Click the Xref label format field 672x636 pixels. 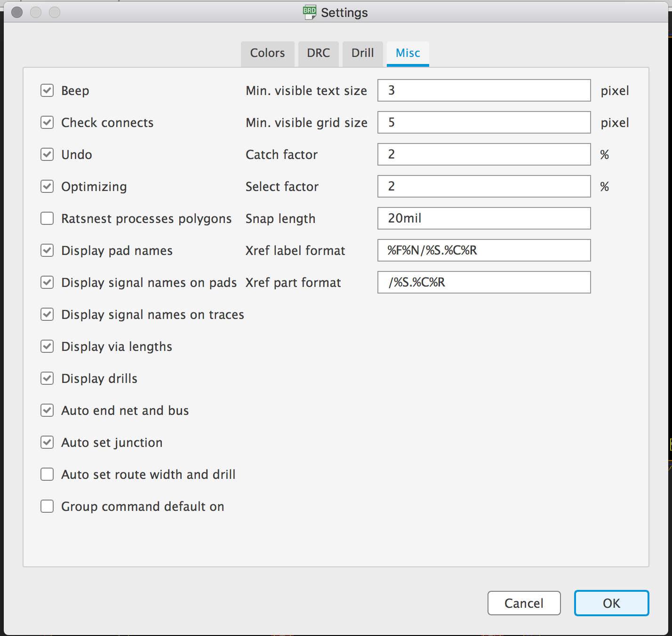pyautogui.click(x=484, y=250)
